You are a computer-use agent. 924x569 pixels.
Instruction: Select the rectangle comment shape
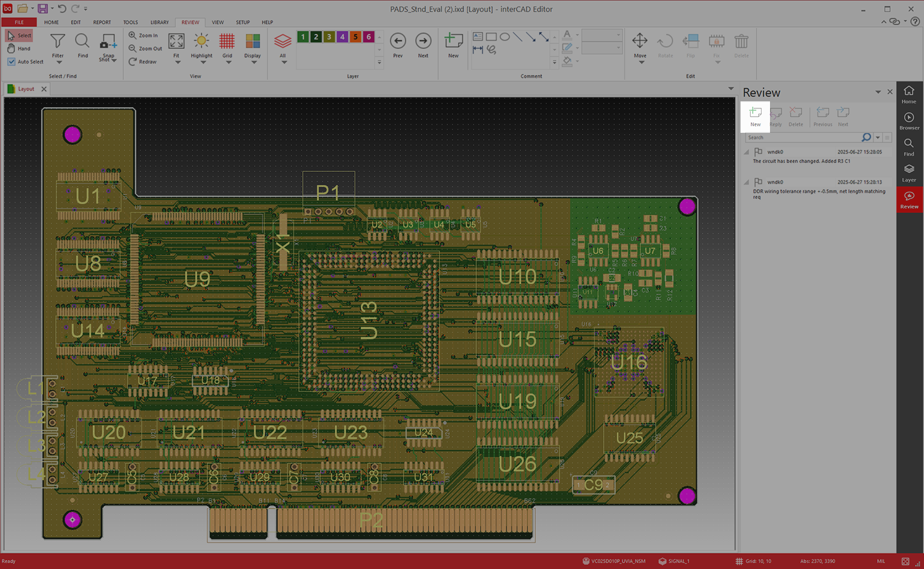[x=492, y=37]
